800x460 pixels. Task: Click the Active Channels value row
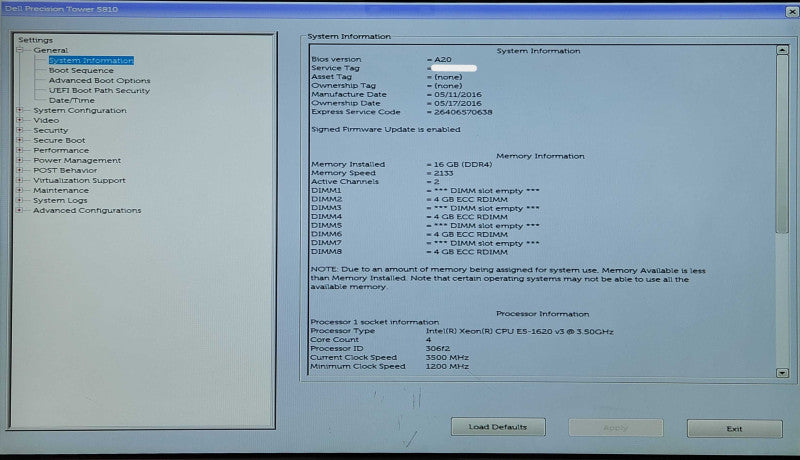pyautogui.click(x=375, y=182)
